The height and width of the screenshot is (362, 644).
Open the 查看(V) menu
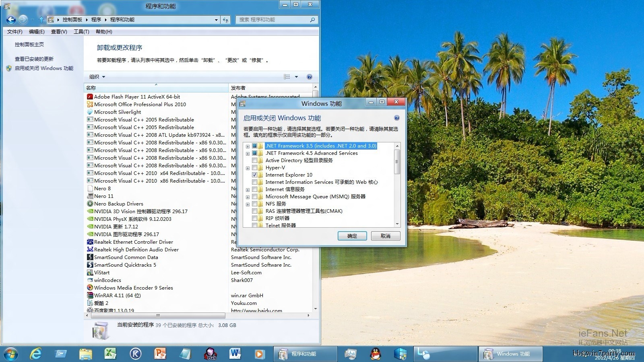(x=59, y=32)
